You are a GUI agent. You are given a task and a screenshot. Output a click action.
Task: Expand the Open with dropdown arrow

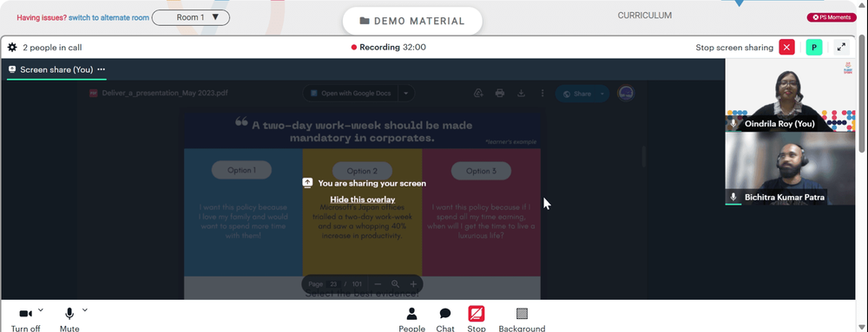pos(405,94)
